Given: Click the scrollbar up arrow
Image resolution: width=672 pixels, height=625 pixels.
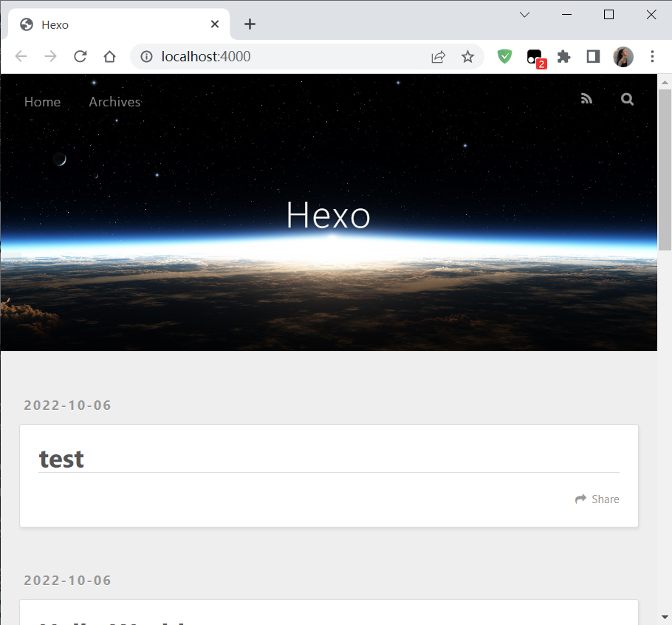Looking at the screenshot, I should pos(665,82).
